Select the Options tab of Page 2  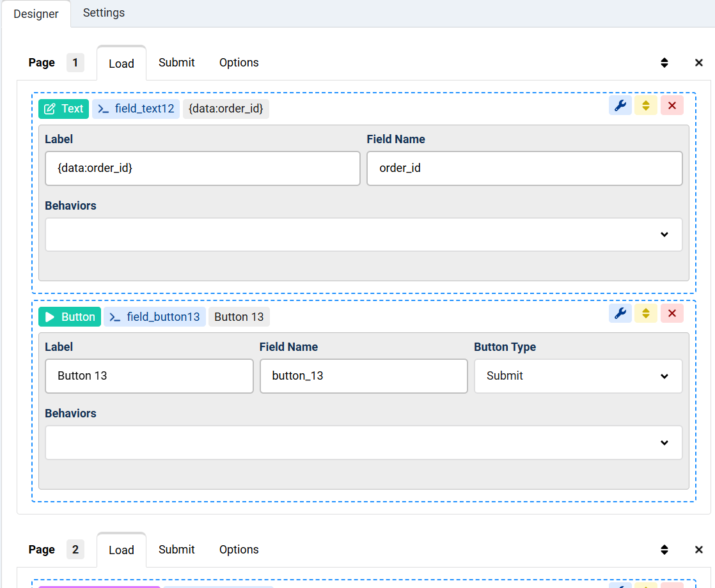(x=239, y=550)
